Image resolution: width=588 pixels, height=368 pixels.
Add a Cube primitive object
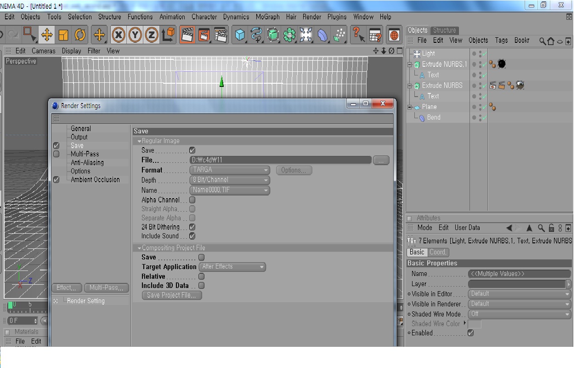[x=240, y=35]
